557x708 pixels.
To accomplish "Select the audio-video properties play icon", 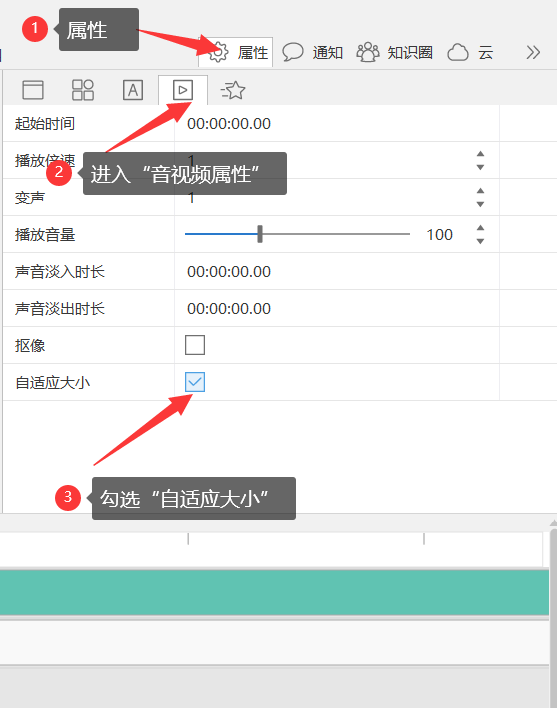I will pos(183,90).
